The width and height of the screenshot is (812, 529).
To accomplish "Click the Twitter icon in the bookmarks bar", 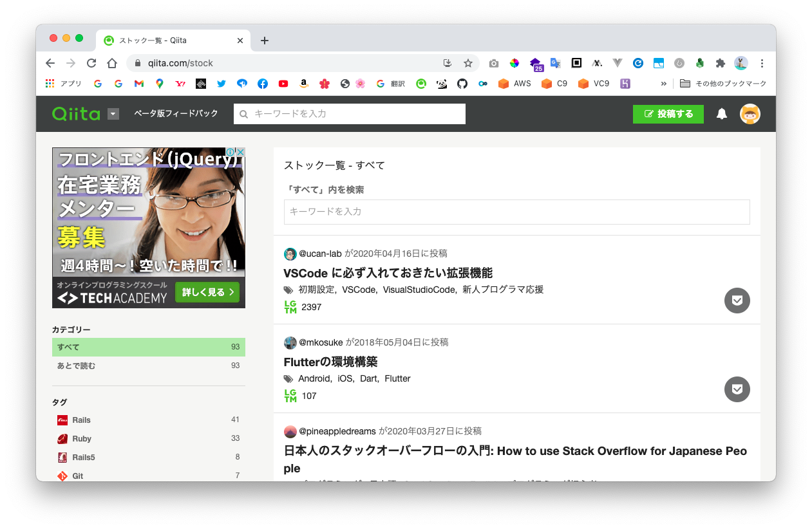I will pos(221,84).
